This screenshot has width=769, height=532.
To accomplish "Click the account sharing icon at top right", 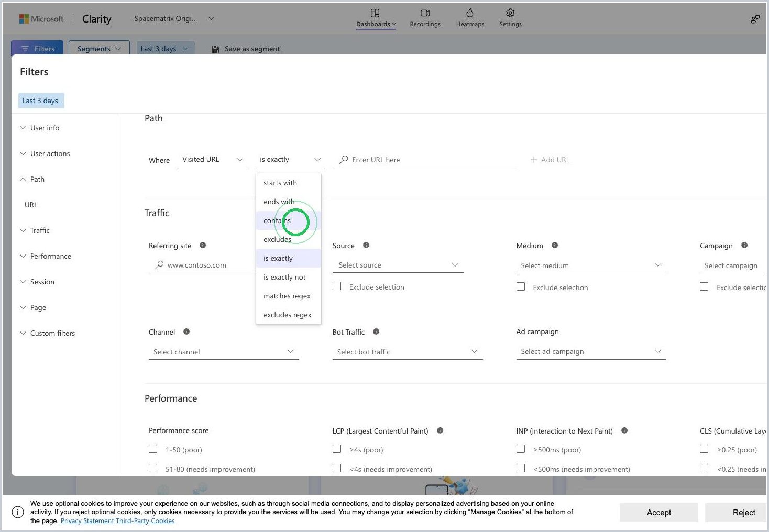I will (x=755, y=19).
